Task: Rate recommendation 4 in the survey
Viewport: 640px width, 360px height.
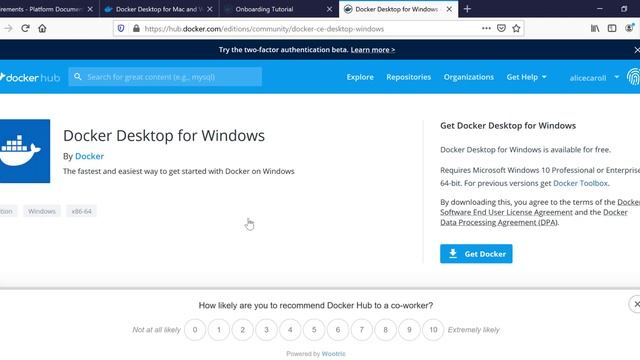Action: 290,330
